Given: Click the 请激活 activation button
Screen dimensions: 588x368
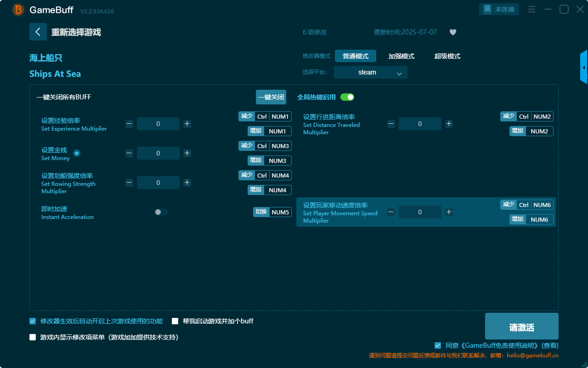Looking at the screenshot, I should (x=521, y=326).
